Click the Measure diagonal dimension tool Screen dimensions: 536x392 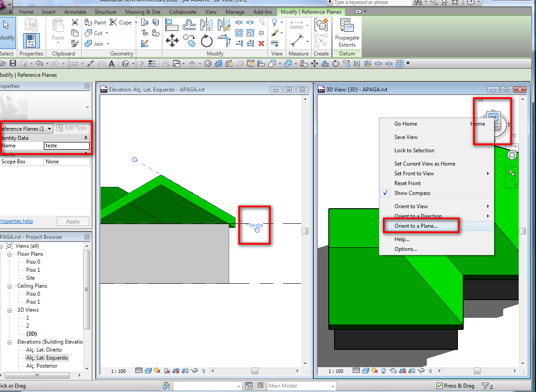296,42
